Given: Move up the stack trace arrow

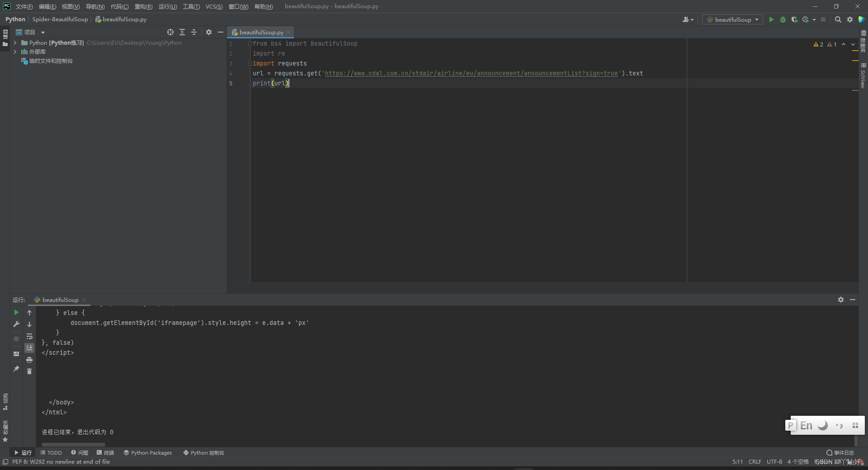Looking at the screenshot, I should 29,312.
